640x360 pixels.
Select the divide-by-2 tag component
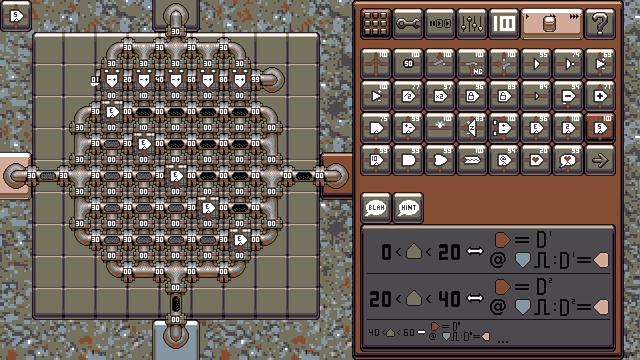[408, 96]
